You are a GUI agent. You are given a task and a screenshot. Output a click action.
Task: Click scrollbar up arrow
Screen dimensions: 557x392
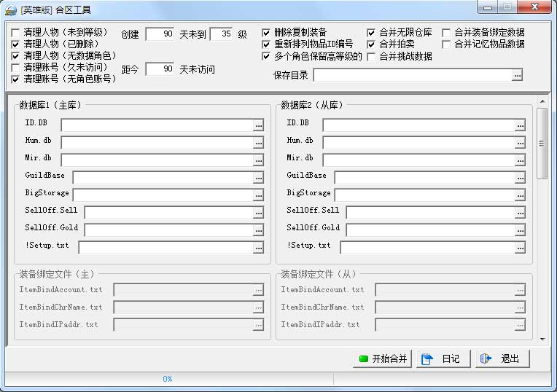click(542, 102)
